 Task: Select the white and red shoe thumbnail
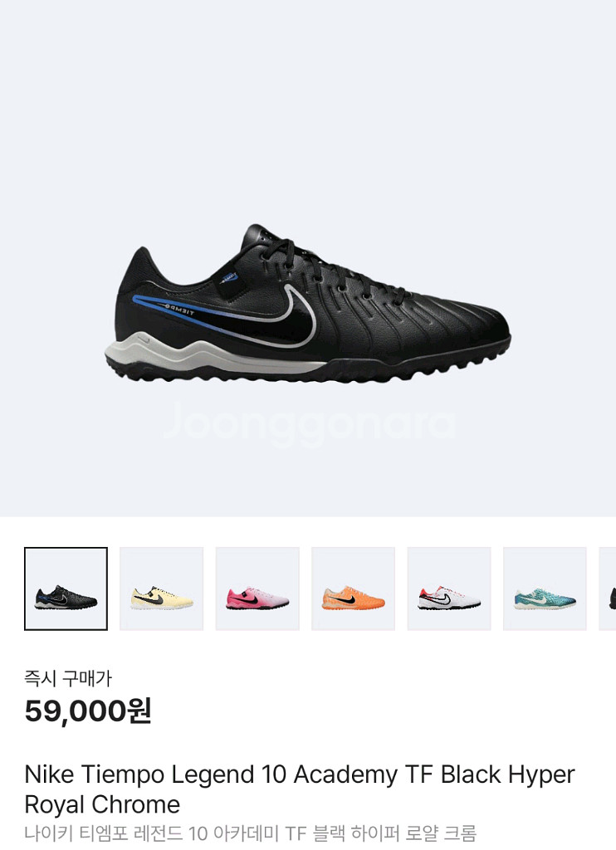449,589
